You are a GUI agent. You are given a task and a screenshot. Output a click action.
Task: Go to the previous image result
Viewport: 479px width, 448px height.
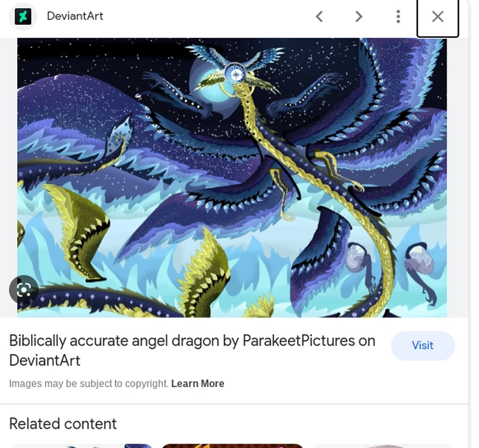pos(320,16)
